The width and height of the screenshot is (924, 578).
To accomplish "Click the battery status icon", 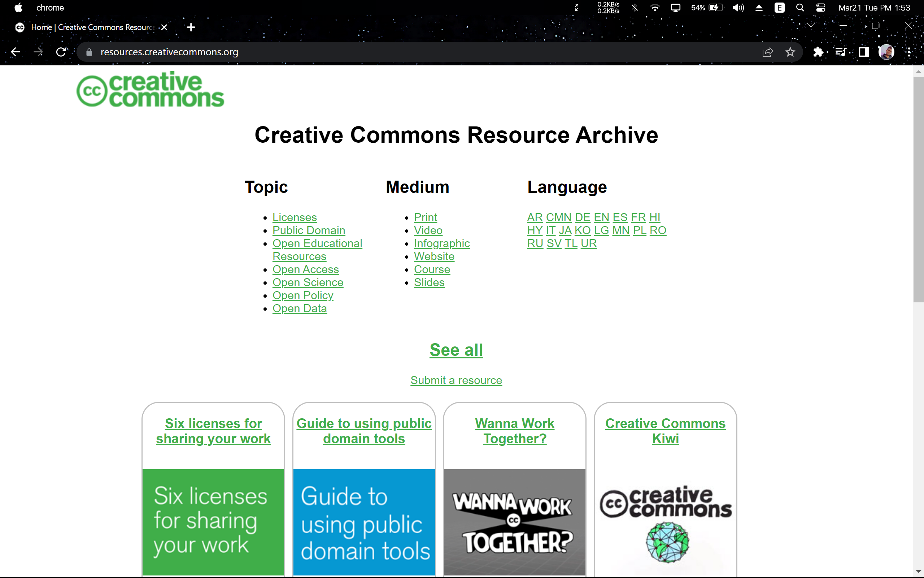I will click(x=716, y=8).
